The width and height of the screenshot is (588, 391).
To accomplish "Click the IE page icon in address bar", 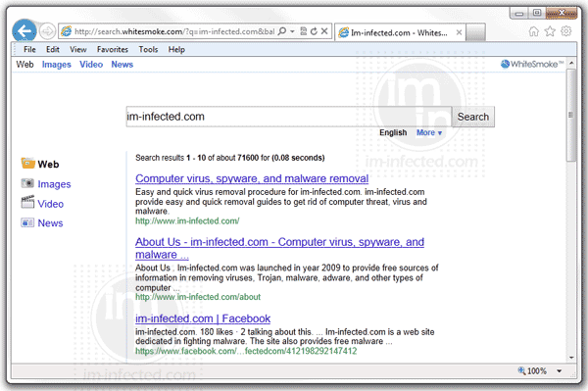I will click(67, 31).
